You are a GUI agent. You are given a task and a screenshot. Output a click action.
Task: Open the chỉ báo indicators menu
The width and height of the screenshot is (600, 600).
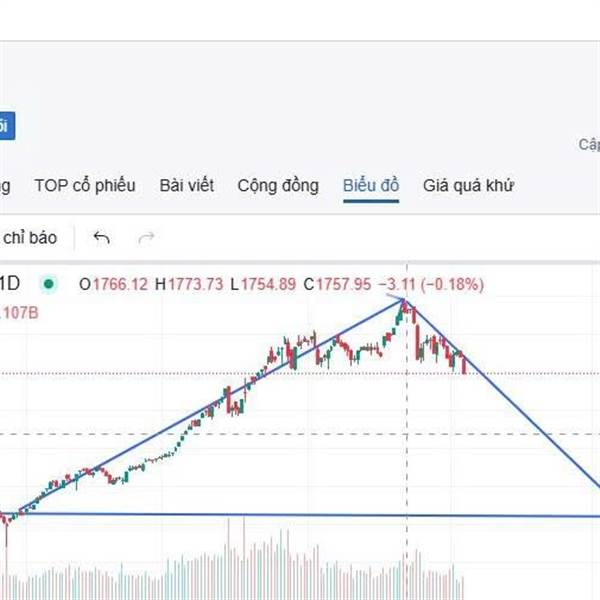tap(29, 238)
